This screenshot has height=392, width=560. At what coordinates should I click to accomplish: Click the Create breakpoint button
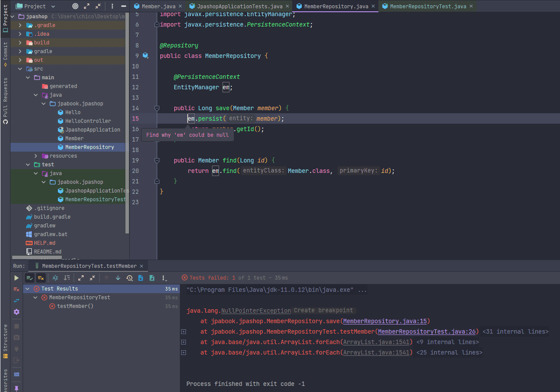(324, 311)
